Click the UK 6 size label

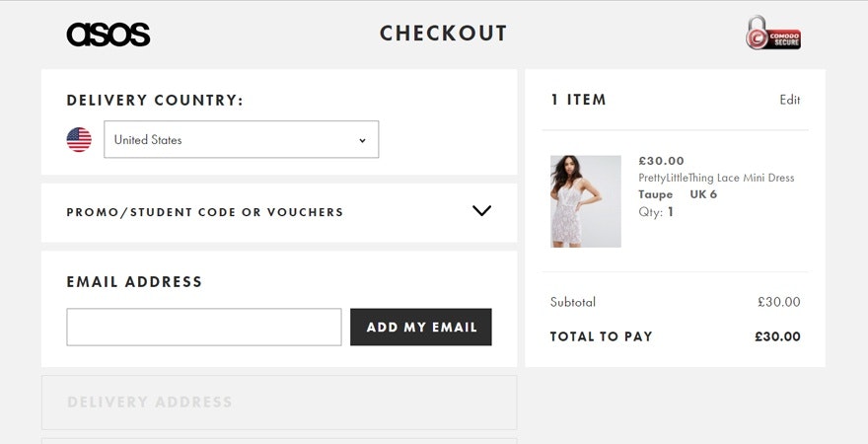tap(703, 194)
